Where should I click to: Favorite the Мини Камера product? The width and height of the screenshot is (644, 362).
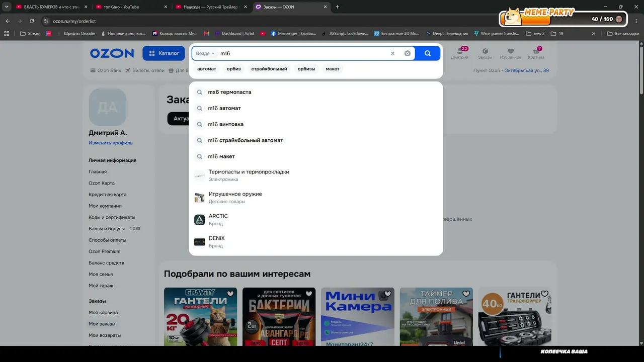click(387, 294)
